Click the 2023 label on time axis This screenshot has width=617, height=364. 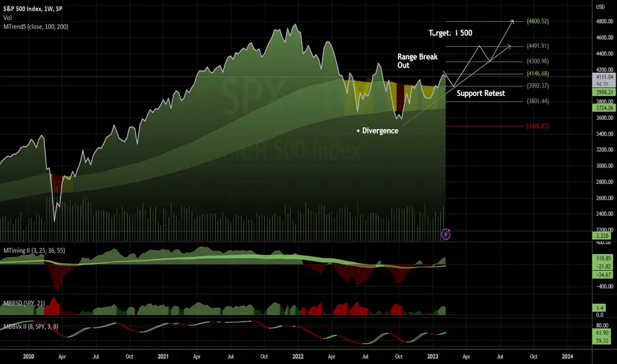432,357
